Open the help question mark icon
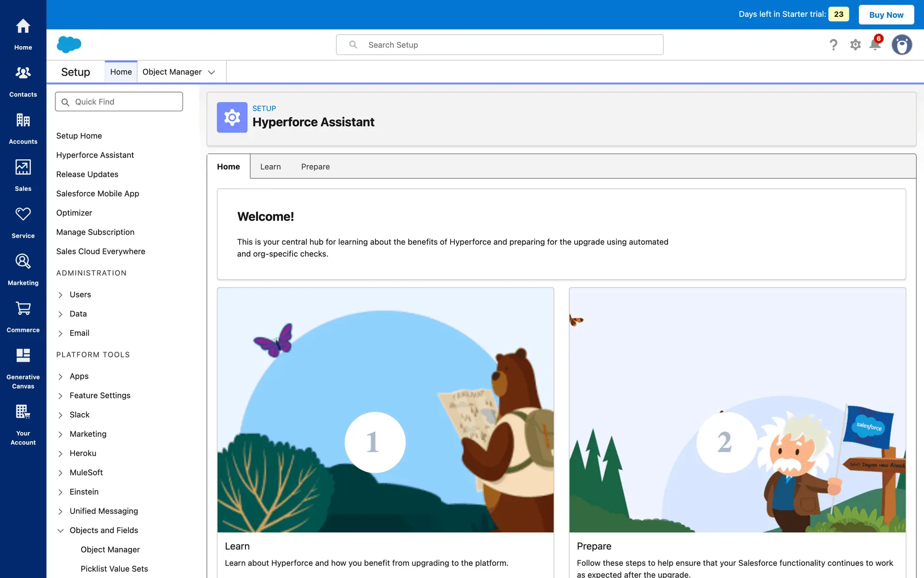This screenshot has height=578, width=924. [834, 45]
